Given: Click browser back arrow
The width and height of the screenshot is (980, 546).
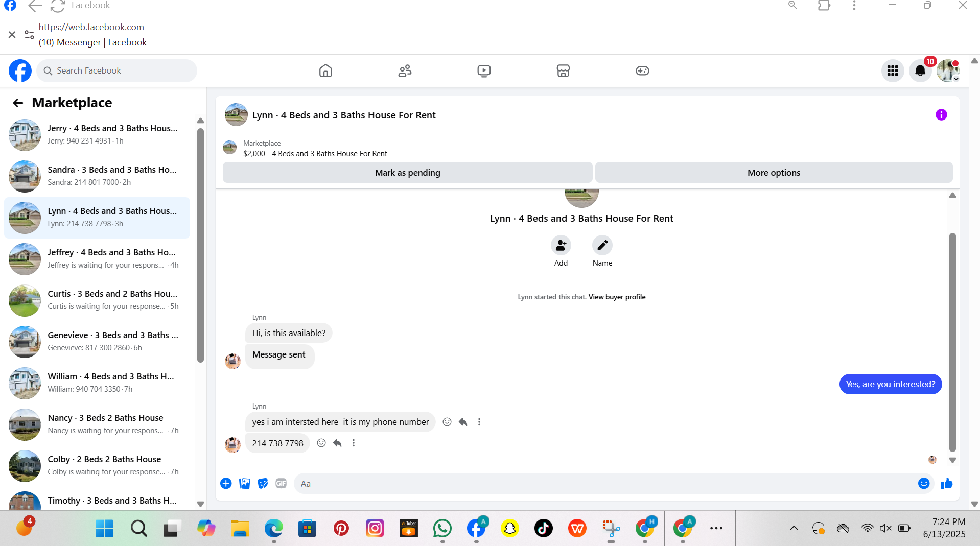Looking at the screenshot, I should click(35, 6).
